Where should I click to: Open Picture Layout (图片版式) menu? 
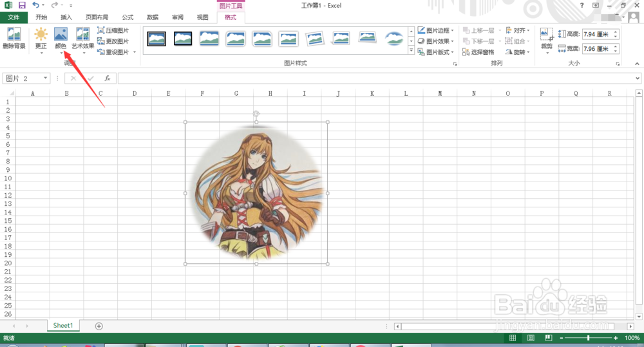click(x=436, y=52)
